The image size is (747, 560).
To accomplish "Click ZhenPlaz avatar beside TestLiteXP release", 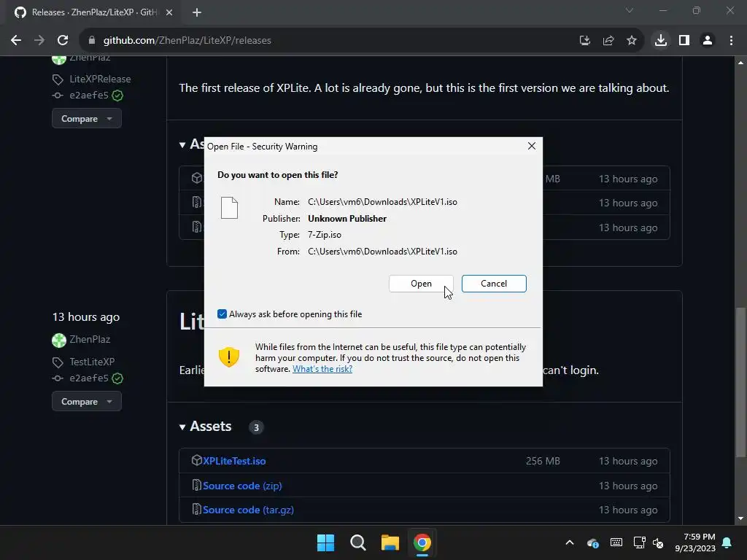I will [x=58, y=340].
